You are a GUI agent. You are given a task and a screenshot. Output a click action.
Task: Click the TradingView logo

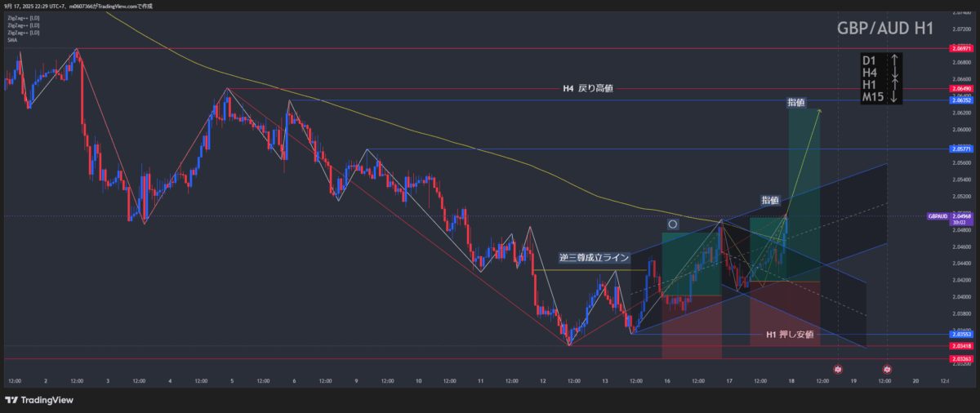(39, 400)
